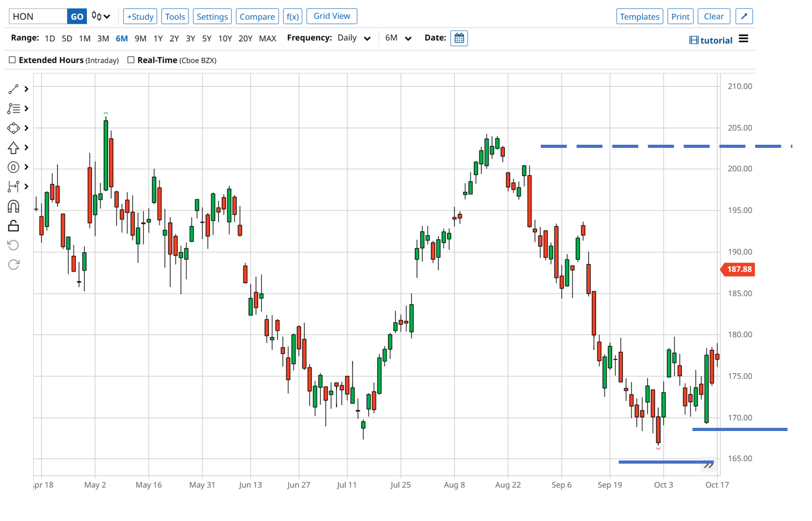Click the Clear button

point(714,16)
